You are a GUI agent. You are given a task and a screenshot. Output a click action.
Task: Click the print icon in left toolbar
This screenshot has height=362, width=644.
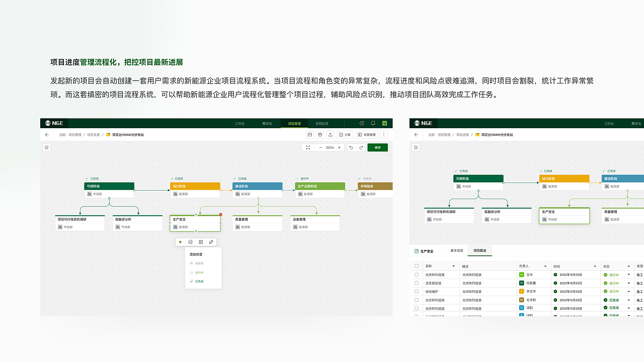(x=320, y=135)
